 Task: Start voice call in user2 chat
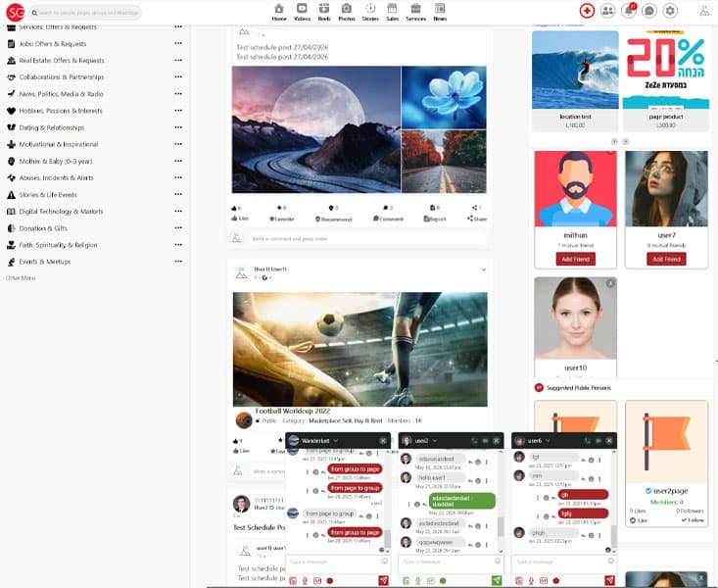point(475,441)
